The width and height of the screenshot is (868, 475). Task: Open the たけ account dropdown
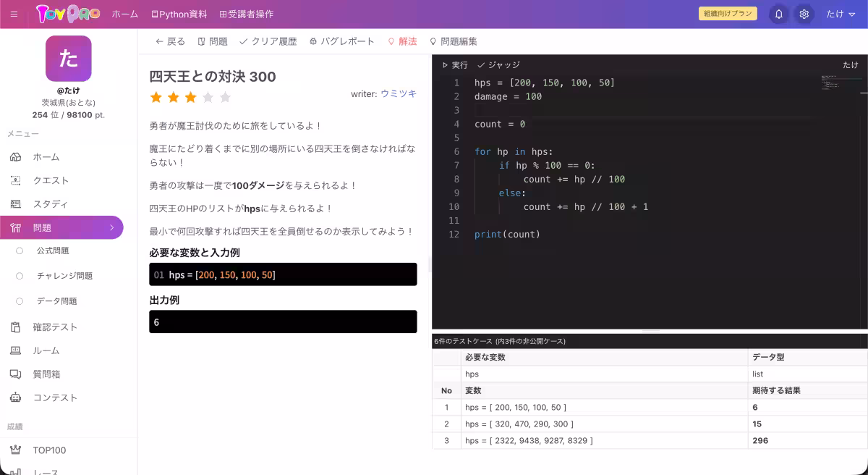pos(841,14)
